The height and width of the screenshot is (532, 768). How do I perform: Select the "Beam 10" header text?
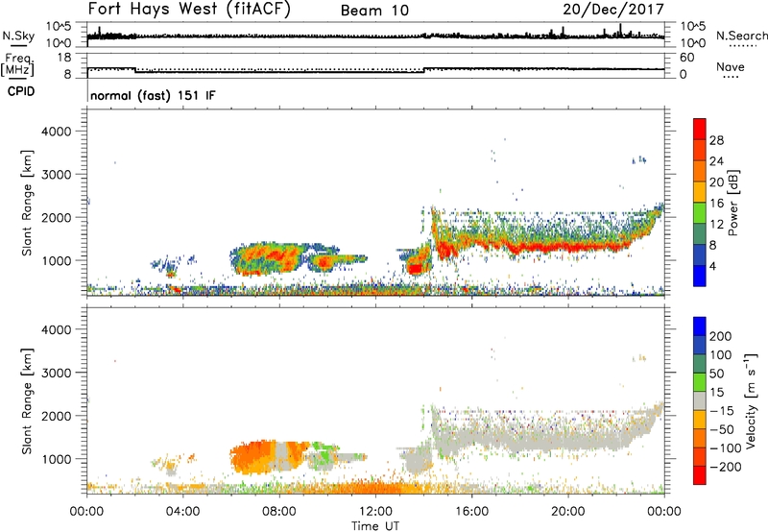(x=374, y=11)
